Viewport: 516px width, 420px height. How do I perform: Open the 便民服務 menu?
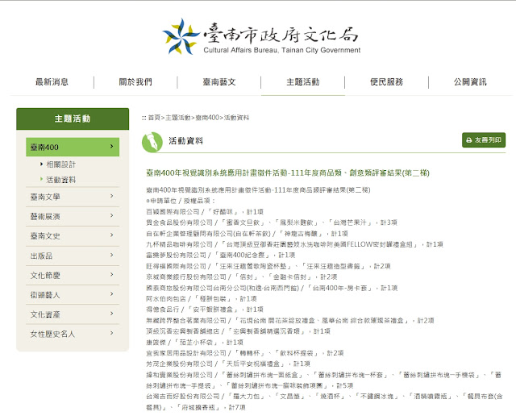(x=386, y=82)
